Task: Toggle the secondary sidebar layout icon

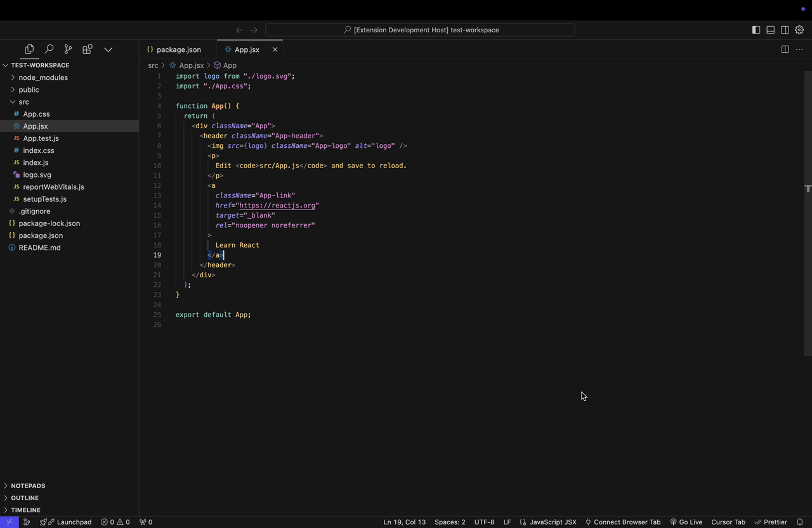Action: pyautogui.click(x=785, y=30)
